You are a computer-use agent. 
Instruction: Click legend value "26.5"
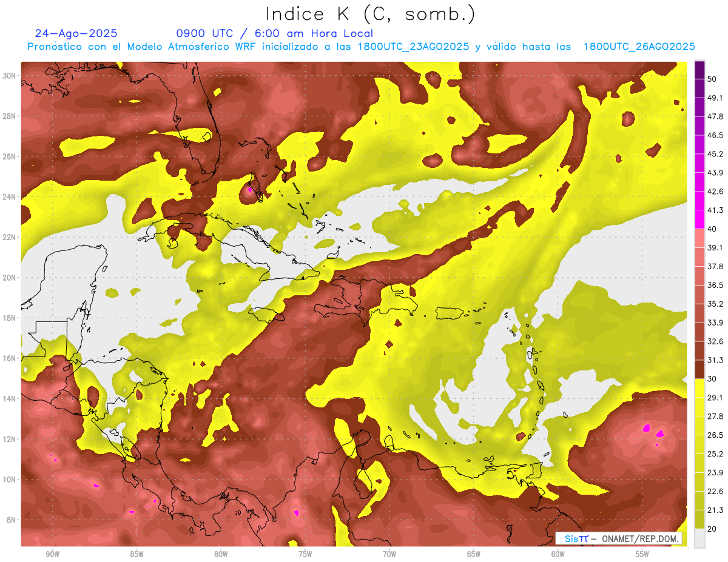click(715, 435)
